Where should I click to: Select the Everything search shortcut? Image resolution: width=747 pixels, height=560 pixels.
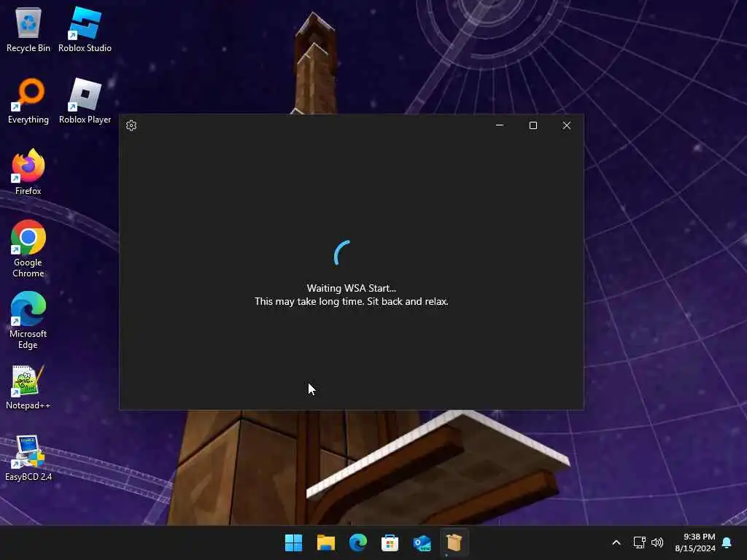(x=28, y=101)
